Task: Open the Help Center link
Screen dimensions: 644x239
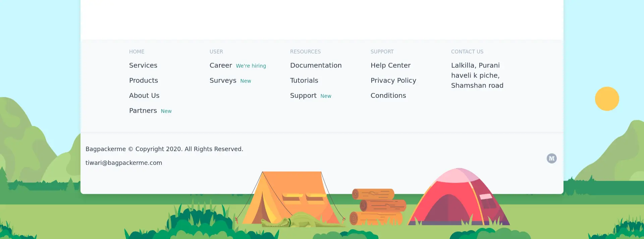Action: (390, 65)
